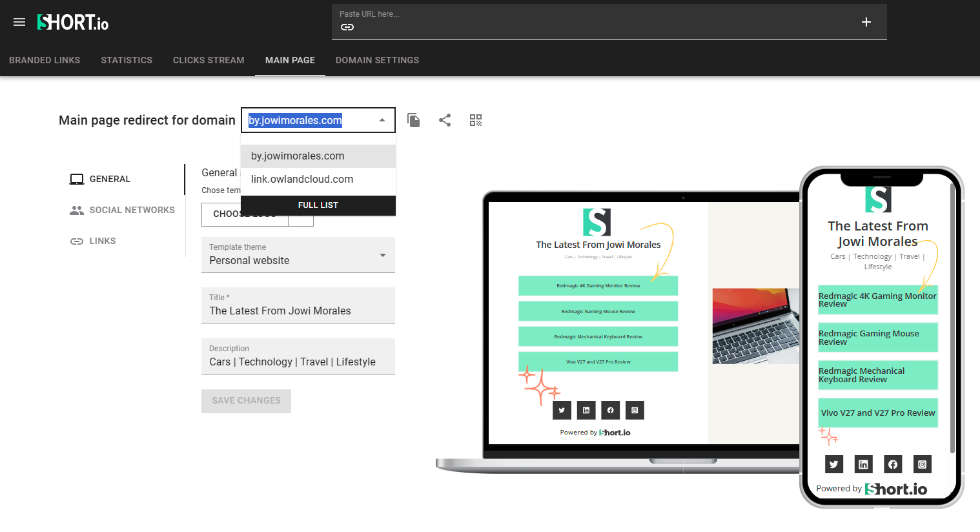Click the laptop photo thumbnail in preview

tap(755, 326)
